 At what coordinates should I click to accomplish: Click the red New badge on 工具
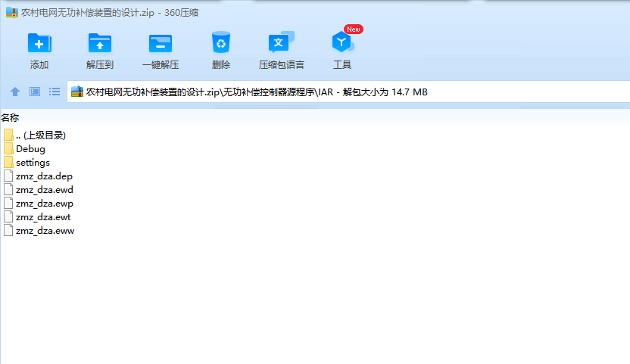click(x=354, y=30)
